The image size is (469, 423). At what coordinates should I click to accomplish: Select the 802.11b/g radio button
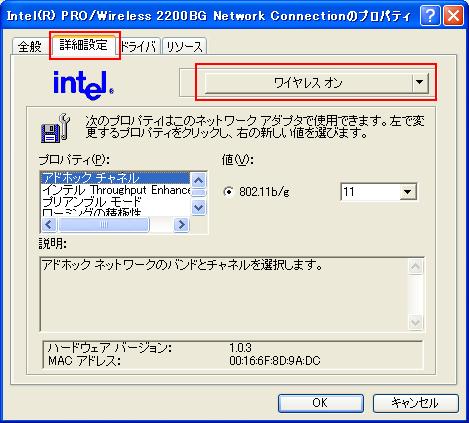(x=228, y=192)
